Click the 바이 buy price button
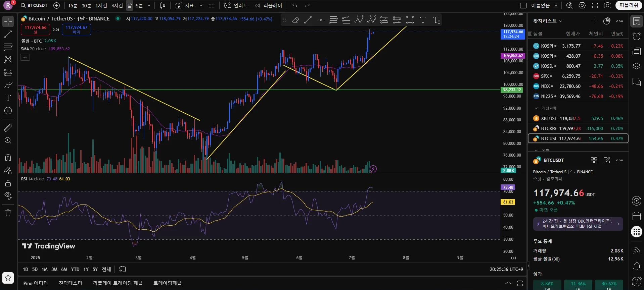The image size is (644, 290). pos(77,30)
